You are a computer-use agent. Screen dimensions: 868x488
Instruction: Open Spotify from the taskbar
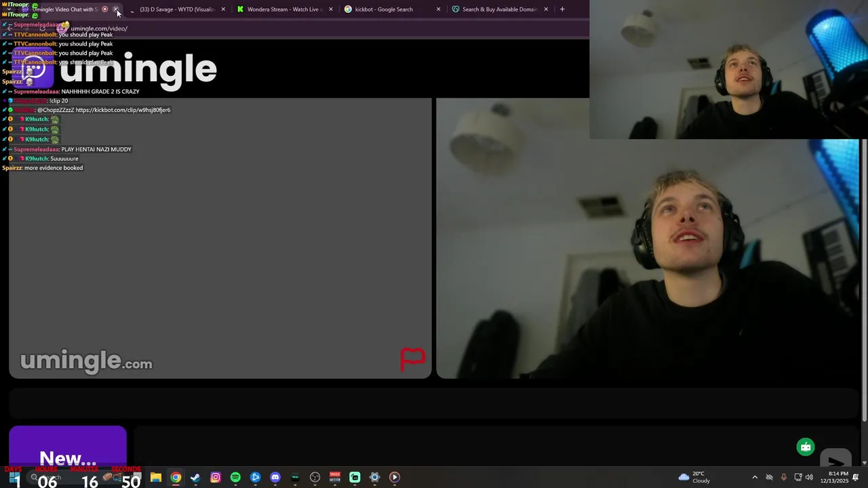tap(235, 477)
